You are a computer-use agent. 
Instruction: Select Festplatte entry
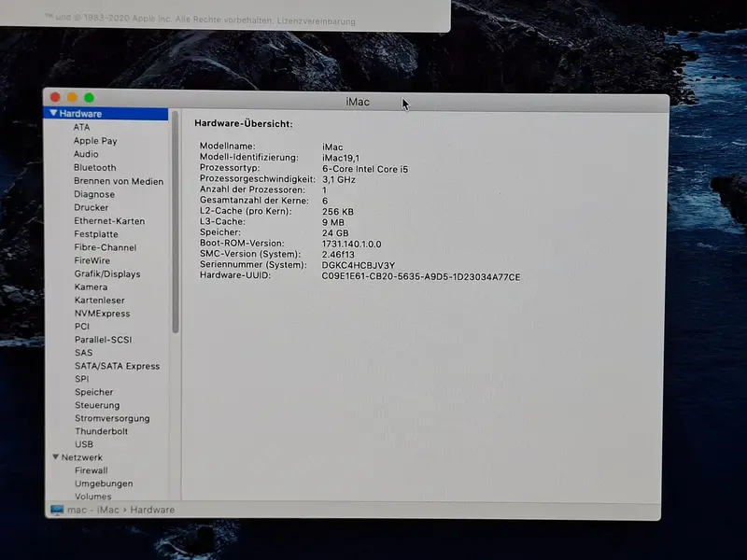96,234
